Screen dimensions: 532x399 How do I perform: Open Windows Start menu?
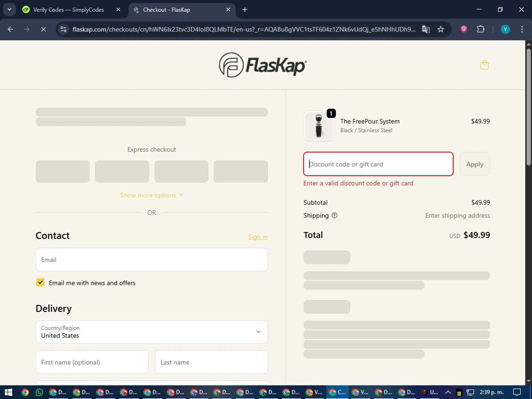[x=9, y=392]
